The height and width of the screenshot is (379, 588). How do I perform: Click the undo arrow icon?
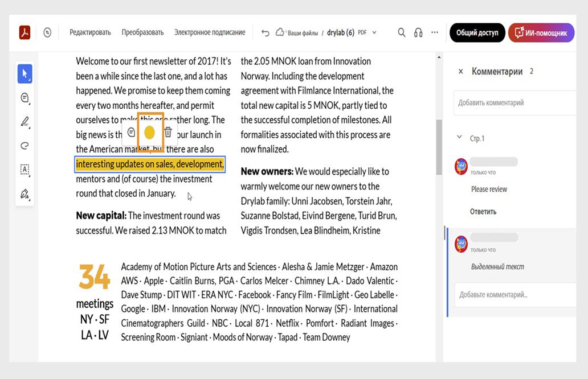(266, 33)
